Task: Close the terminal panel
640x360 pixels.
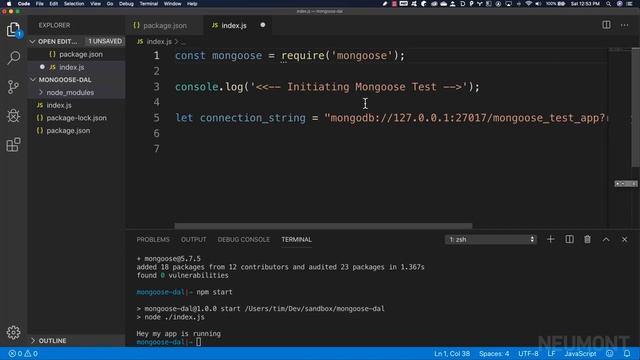Action: click(624, 240)
